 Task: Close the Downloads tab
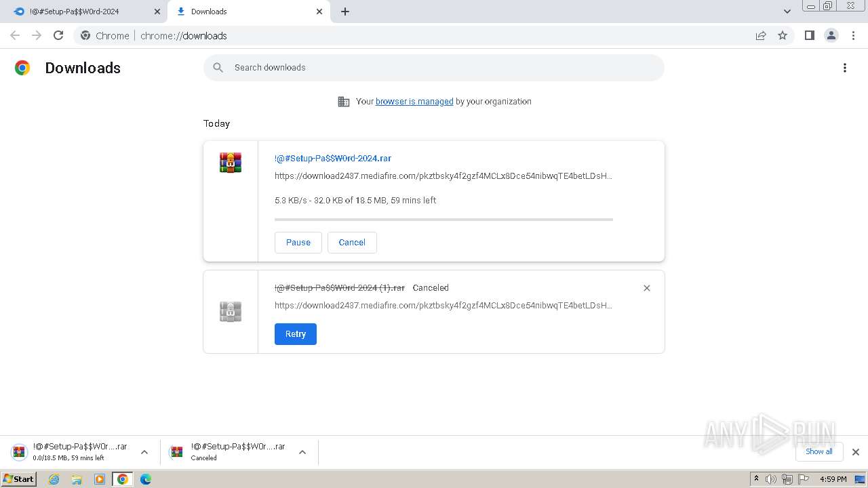pyautogui.click(x=319, y=12)
